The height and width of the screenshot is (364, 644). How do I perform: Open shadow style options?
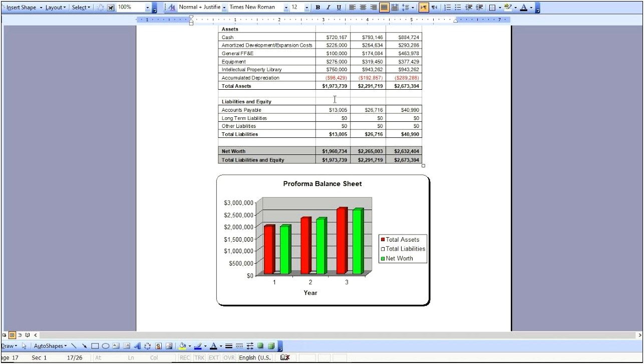point(260,346)
